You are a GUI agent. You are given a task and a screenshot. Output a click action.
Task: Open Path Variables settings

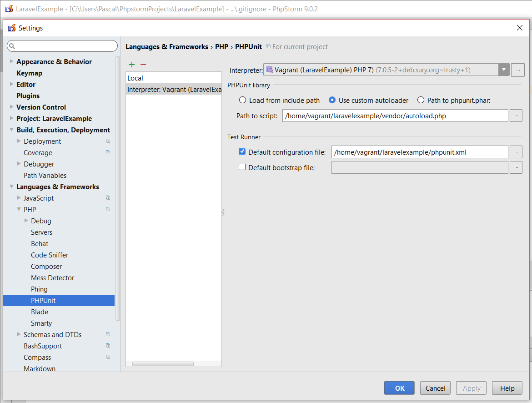45,175
